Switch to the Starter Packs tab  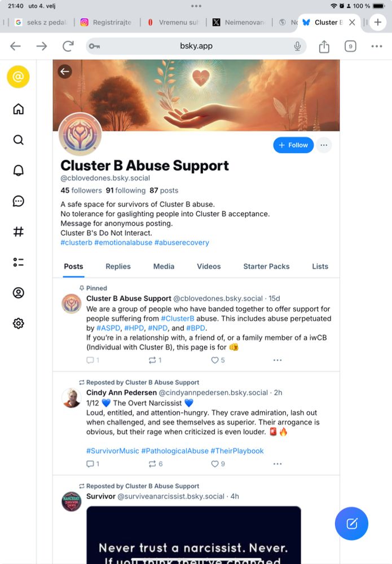pos(266,267)
